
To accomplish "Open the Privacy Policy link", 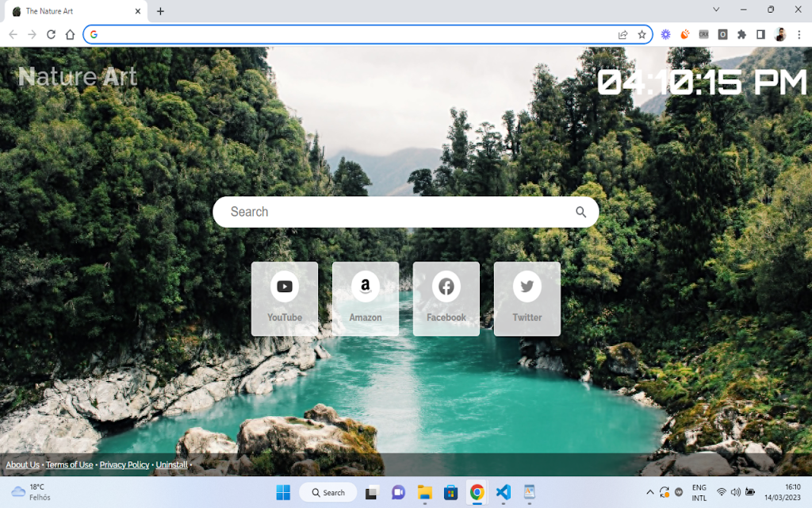I will point(124,464).
